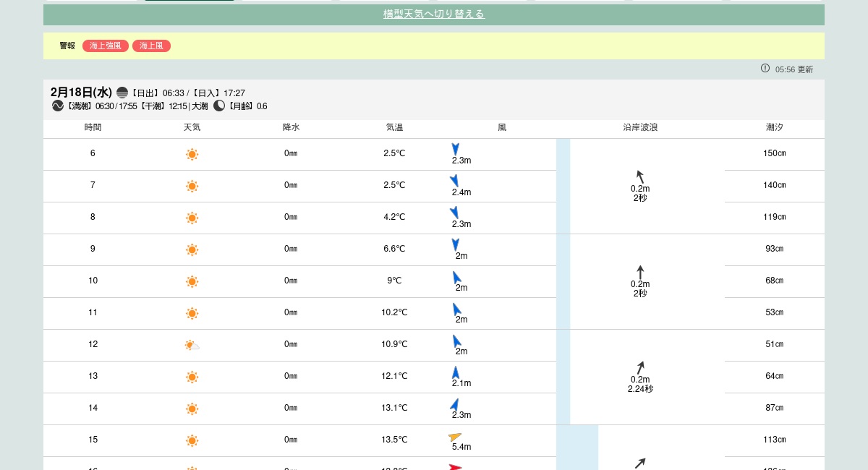This screenshot has width=868, height=470.
Task: Select the 天気 column header
Action: (192, 127)
